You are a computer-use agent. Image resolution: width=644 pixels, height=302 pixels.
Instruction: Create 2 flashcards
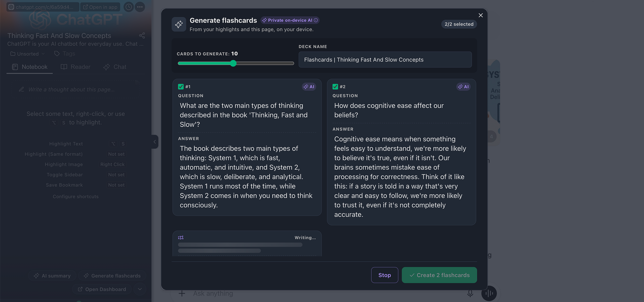pyautogui.click(x=439, y=275)
